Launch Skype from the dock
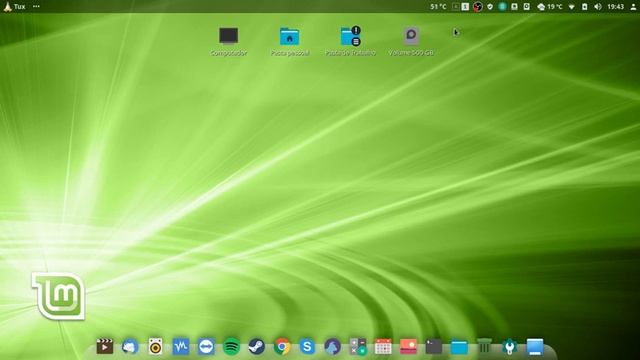This screenshot has height=360, width=640. click(307, 347)
